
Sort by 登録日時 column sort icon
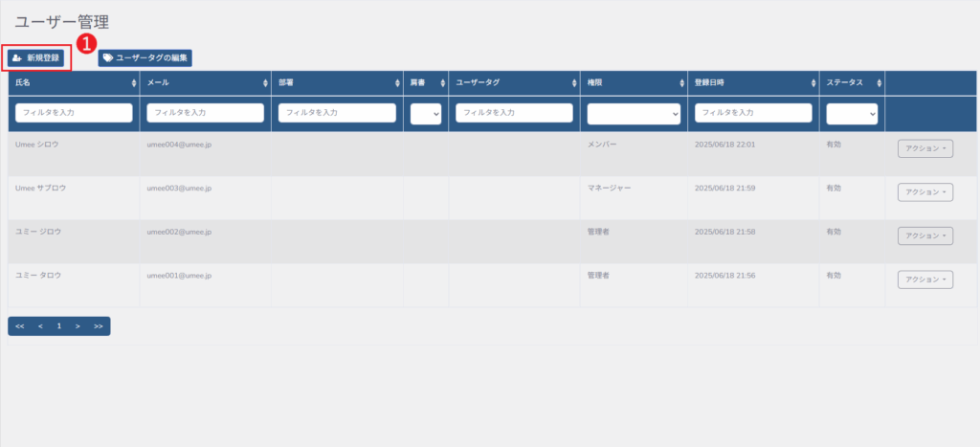click(813, 83)
